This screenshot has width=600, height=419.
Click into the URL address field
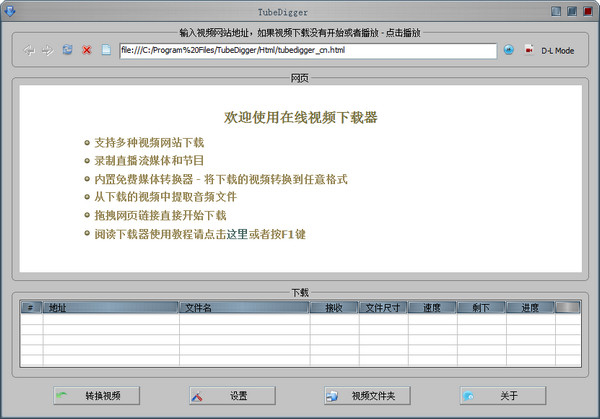[308, 51]
